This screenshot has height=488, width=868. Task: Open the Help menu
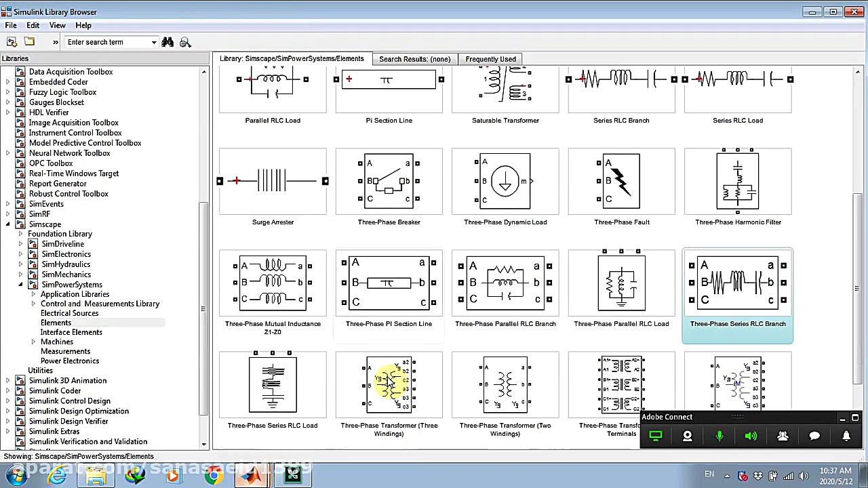pyautogui.click(x=83, y=26)
